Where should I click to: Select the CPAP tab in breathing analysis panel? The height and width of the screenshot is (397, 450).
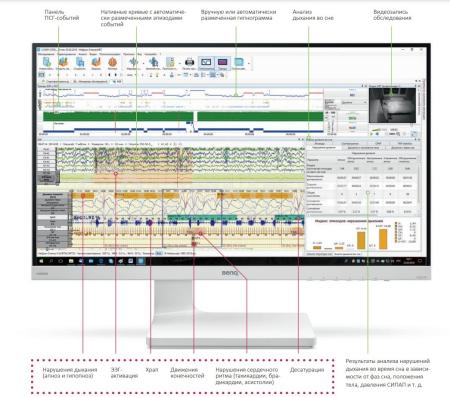(378, 143)
